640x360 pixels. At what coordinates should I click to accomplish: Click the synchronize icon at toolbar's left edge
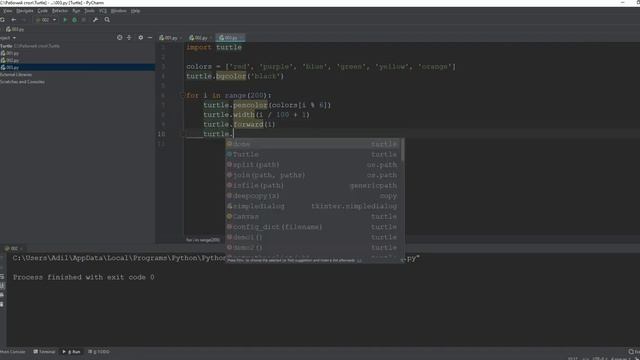click(x=2, y=20)
